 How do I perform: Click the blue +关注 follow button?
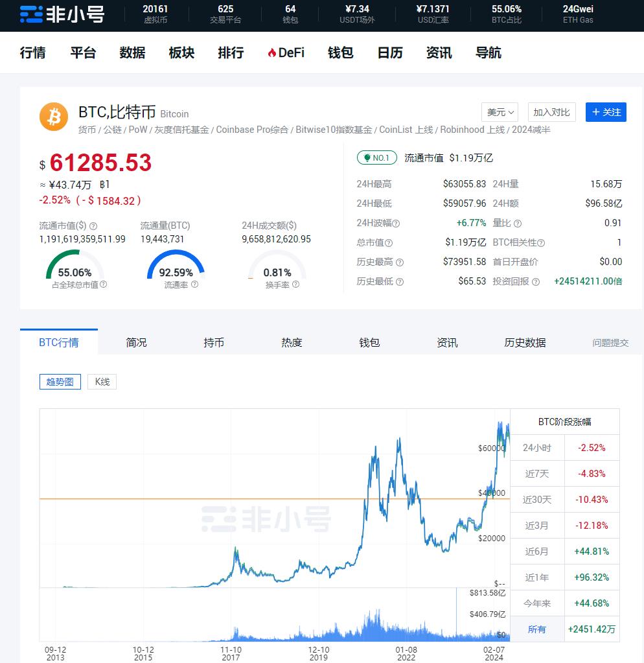606,112
